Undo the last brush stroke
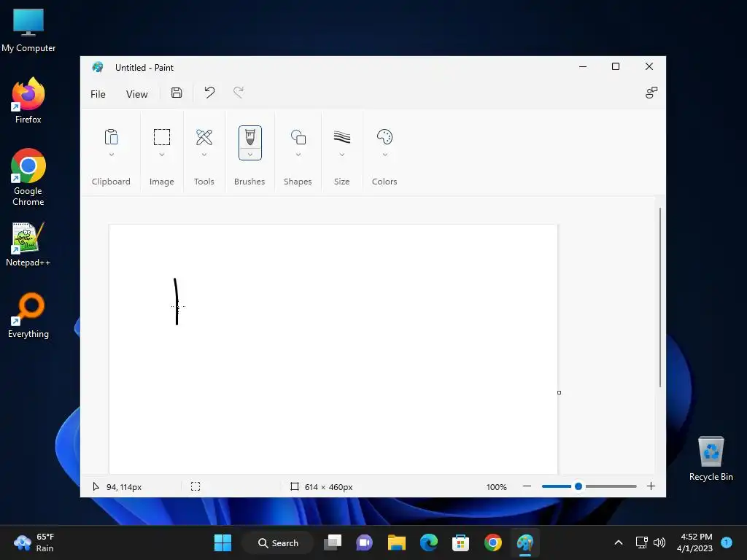 tap(209, 93)
